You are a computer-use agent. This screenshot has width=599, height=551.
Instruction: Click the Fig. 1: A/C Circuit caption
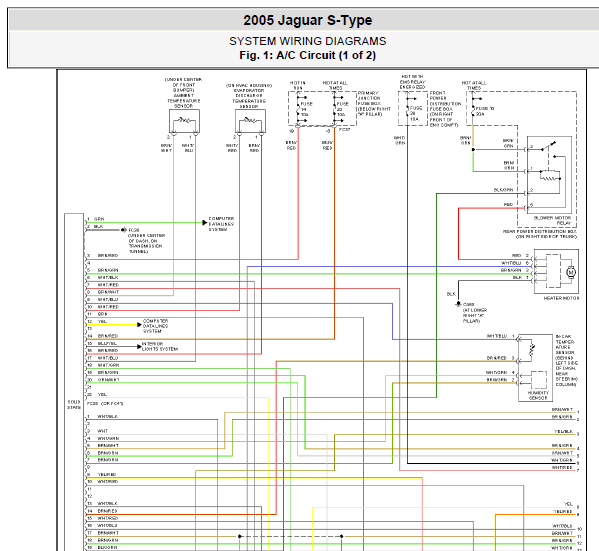pos(308,55)
